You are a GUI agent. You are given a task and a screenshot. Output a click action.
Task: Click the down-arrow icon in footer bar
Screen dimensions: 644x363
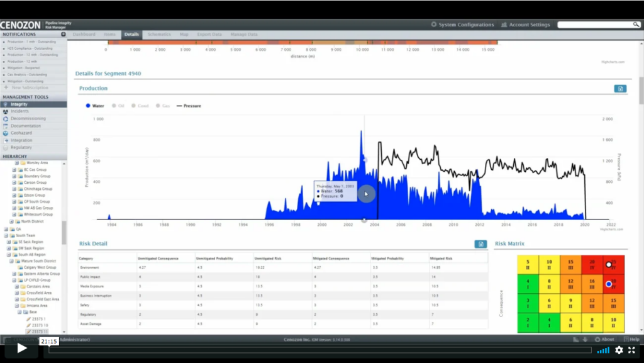coord(585,340)
